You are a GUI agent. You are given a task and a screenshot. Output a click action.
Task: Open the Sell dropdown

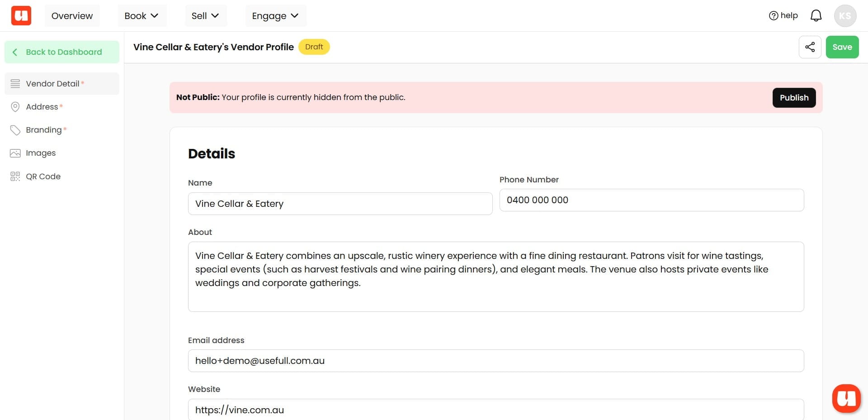click(205, 15)
